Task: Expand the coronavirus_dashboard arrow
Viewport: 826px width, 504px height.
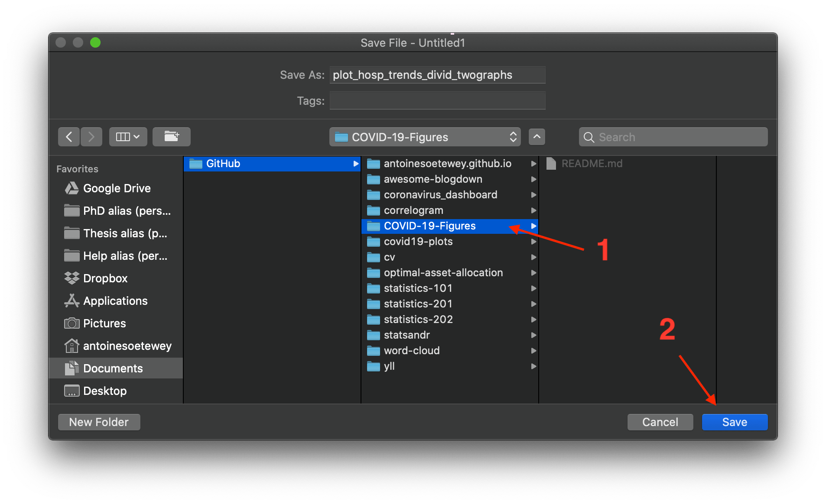Action: point(533,195)
